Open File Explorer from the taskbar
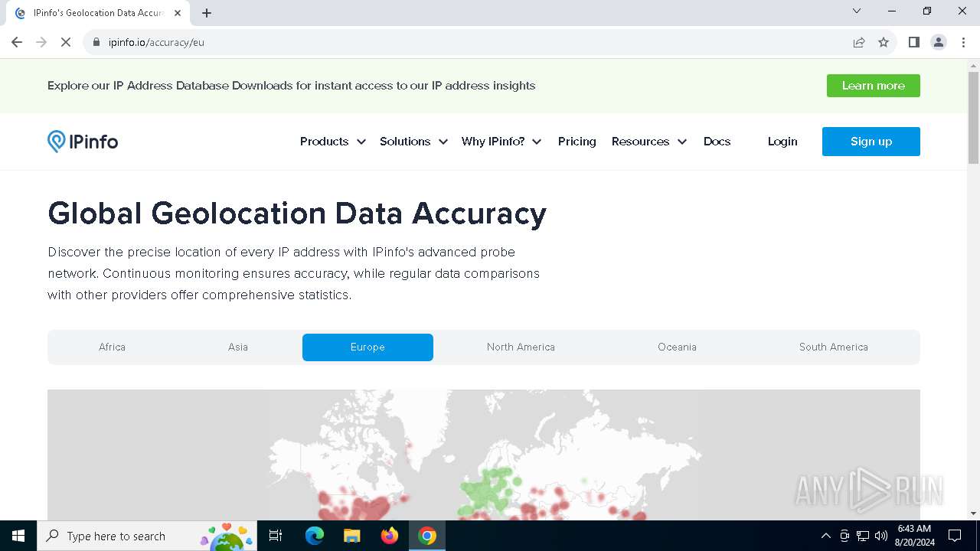 [x=352, y=536]
